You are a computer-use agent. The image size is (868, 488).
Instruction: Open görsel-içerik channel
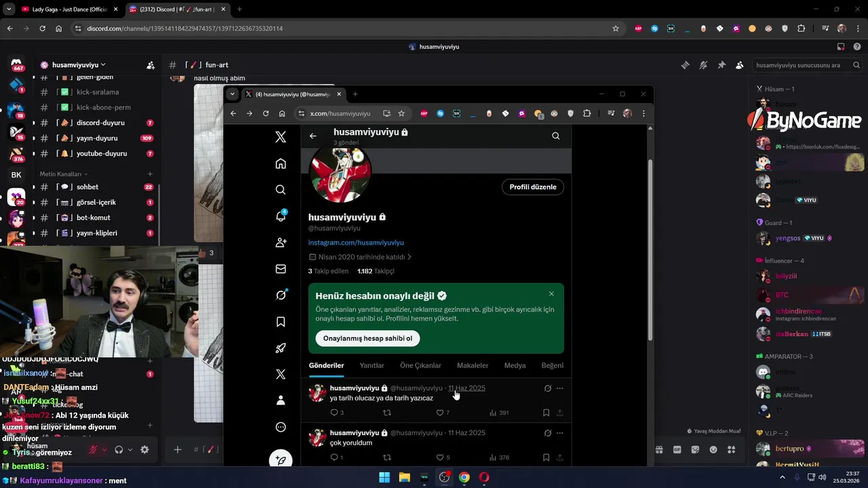click(x=98, y=203)
